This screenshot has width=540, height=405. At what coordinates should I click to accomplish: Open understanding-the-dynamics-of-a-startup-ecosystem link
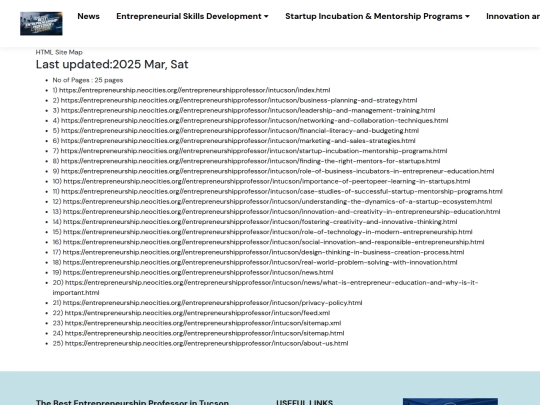point(278,201)
